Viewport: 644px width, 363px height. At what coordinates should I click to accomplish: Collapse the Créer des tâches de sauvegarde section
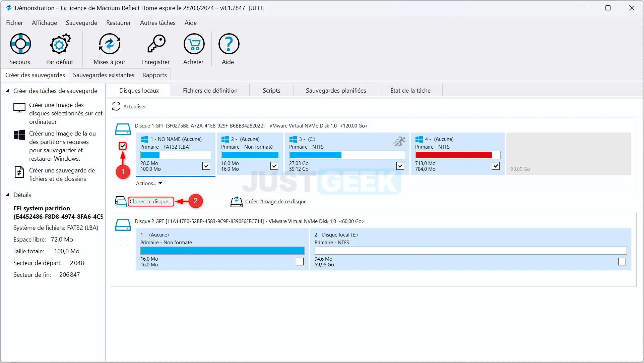(7, 91)
